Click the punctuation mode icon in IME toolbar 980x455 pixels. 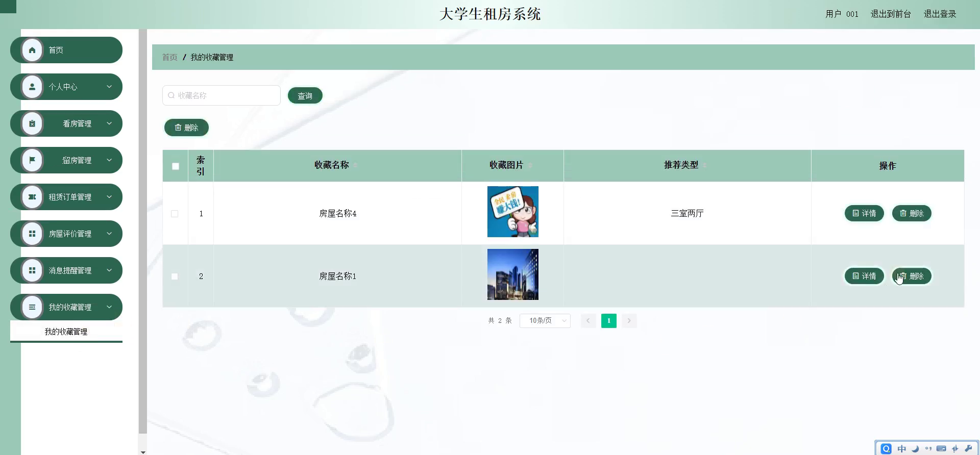[x=928, y=448]
